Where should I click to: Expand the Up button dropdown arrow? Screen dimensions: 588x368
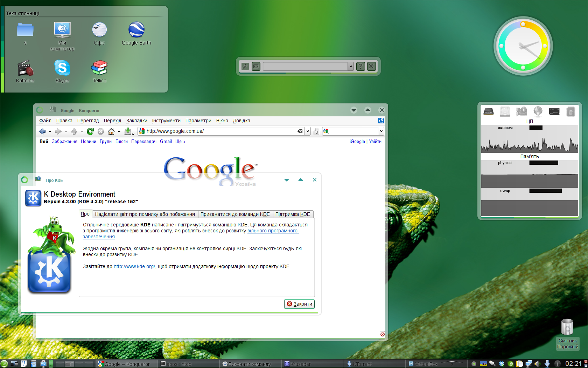82,132
